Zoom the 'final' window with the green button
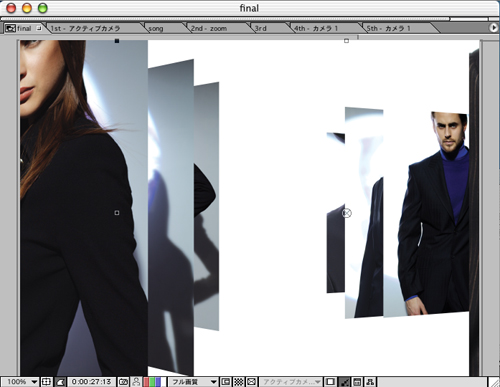500x387 pixels. coord(43,8)
